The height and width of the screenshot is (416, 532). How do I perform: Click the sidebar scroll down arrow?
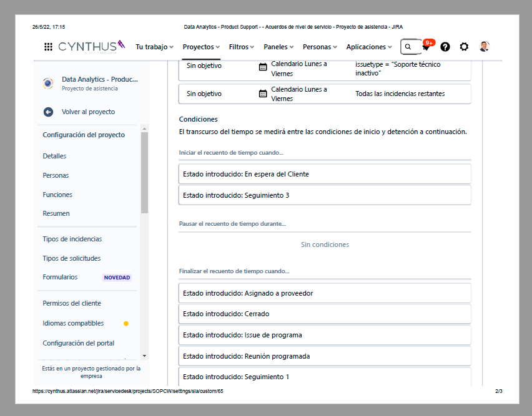click(x=144, y=356)
